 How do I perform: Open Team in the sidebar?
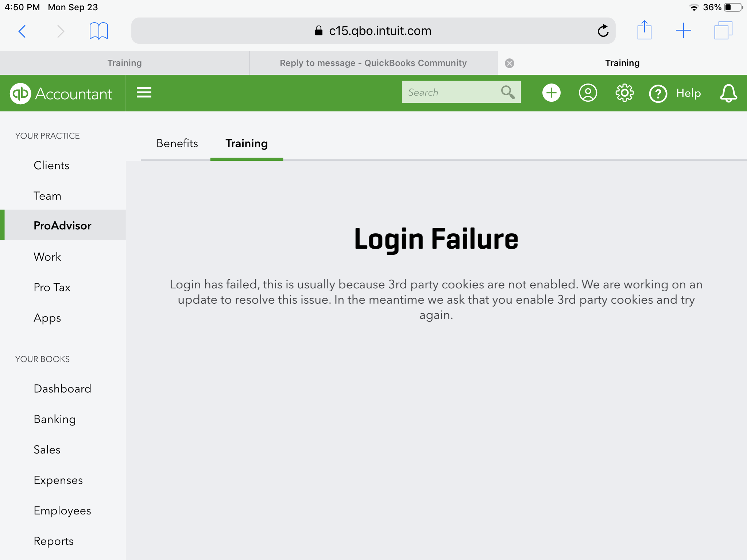pyautogui.click(x=47, y=196)
